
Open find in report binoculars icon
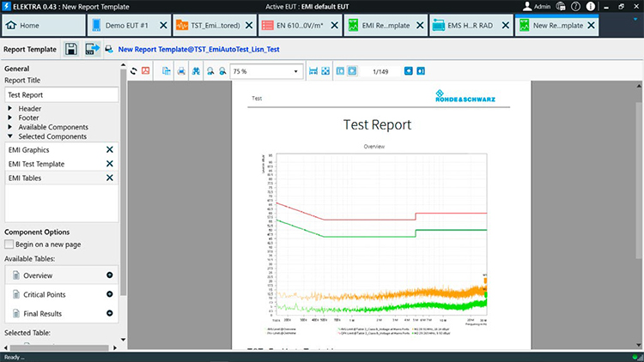click(x=197, y=70)
